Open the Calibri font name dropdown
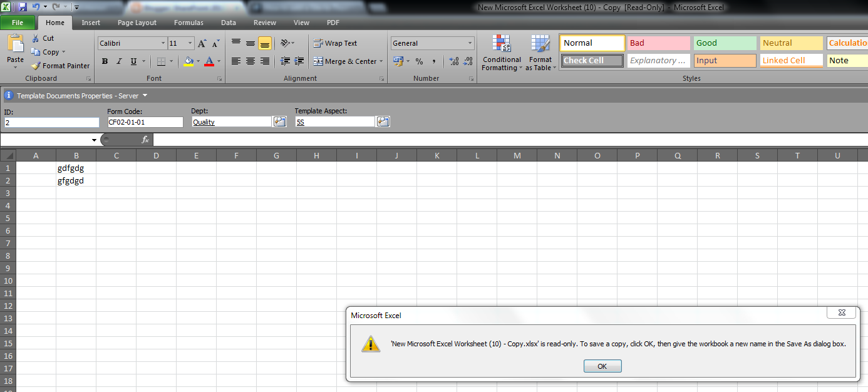Viewport: 868px width, 392px height. click(163, 43)
